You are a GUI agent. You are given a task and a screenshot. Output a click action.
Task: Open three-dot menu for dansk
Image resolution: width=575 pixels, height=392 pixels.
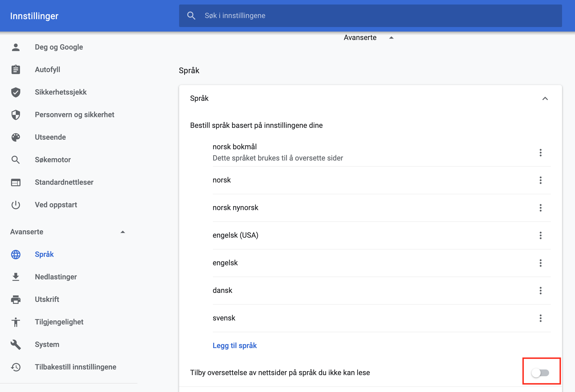point(540,291)
